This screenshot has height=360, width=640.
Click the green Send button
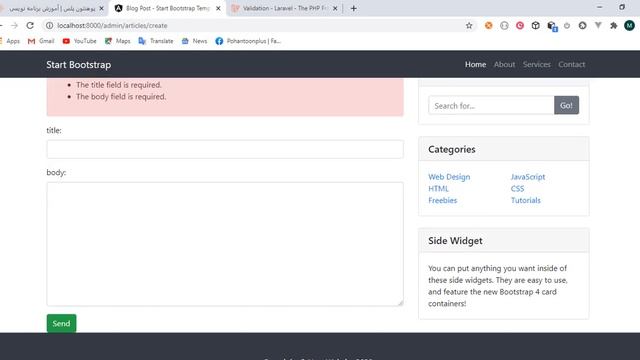click(61, 323)
